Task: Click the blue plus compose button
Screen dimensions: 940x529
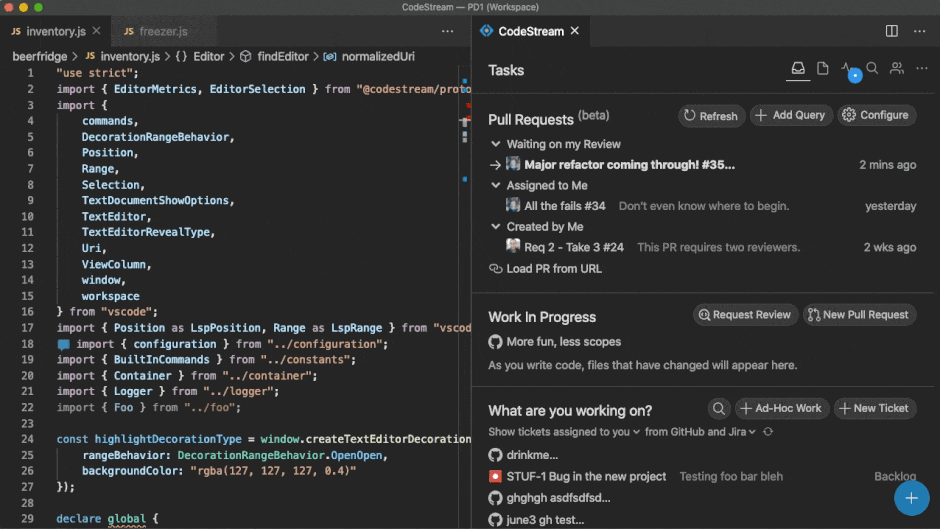Action: 911,498
